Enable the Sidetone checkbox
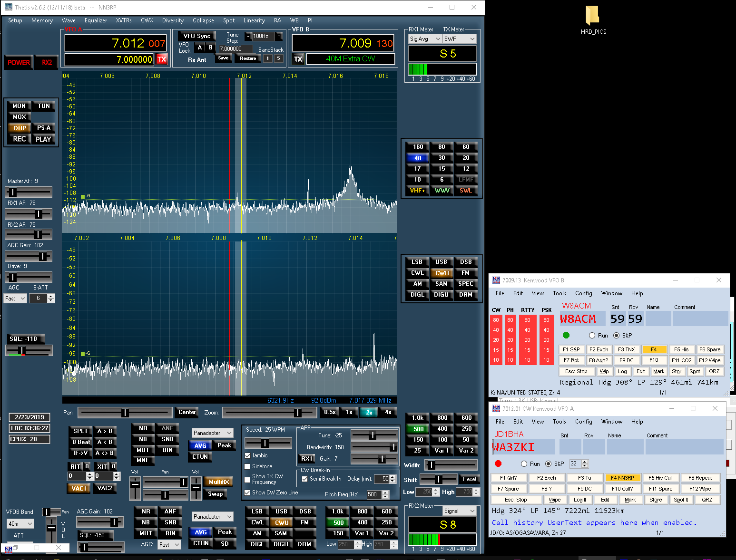736x560 pixels. 247,466
